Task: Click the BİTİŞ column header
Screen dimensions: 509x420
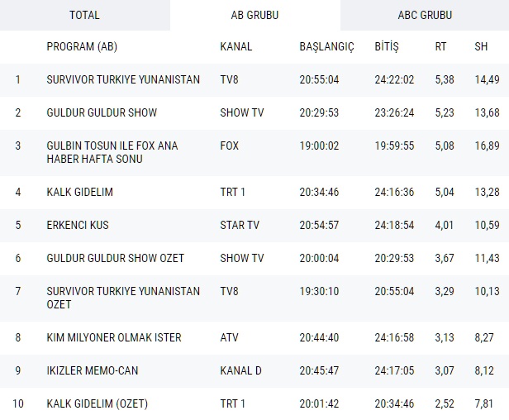Action: click(386, 47)
